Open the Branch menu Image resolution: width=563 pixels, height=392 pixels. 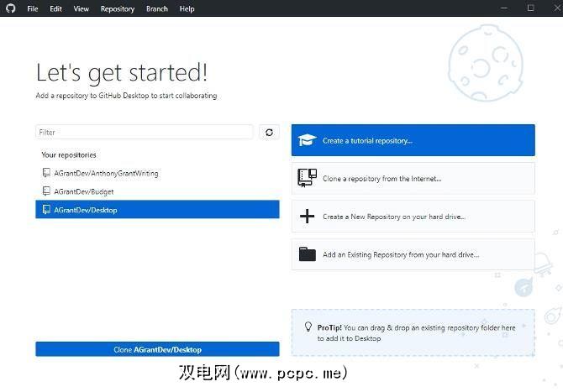[157, 8]
